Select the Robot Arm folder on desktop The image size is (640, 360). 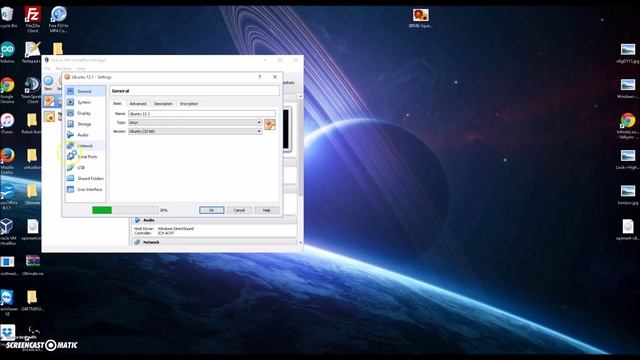(31, 124)
